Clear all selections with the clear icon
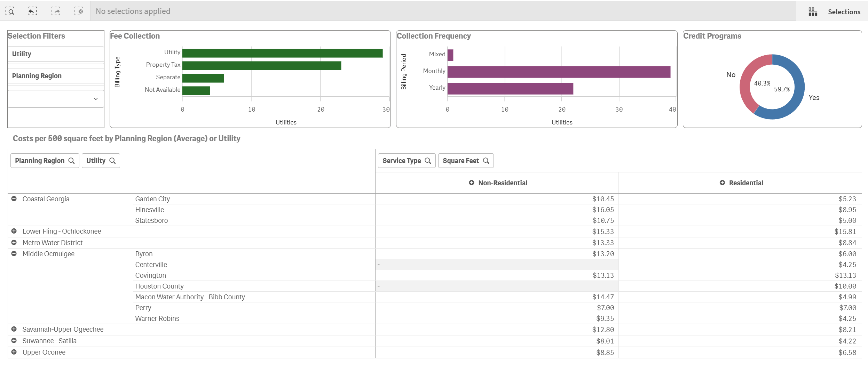The width and height of the screenshot is (868, 365). point(79,11)
